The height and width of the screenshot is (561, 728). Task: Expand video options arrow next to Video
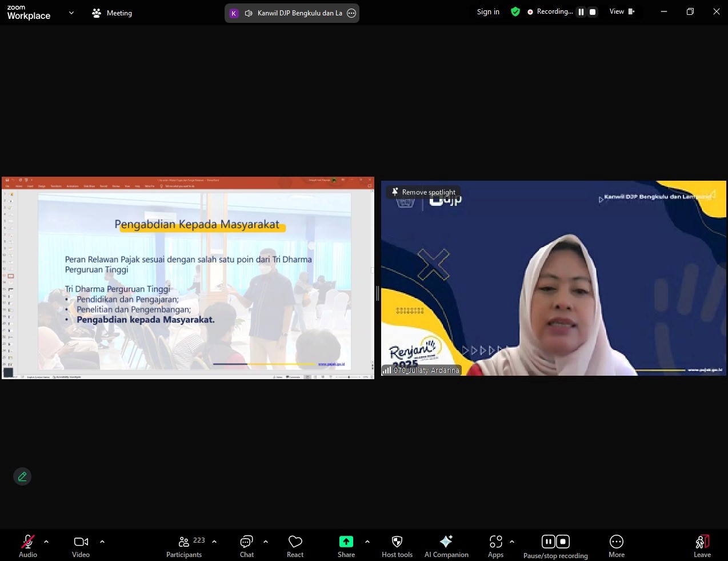(x=102, y=542)
